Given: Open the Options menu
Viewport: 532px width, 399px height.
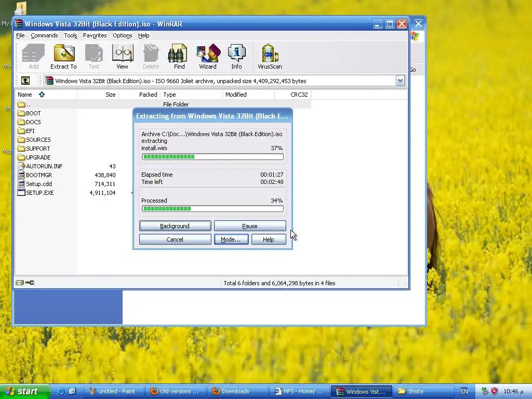Looking at the screenshot, I should 123,35.
